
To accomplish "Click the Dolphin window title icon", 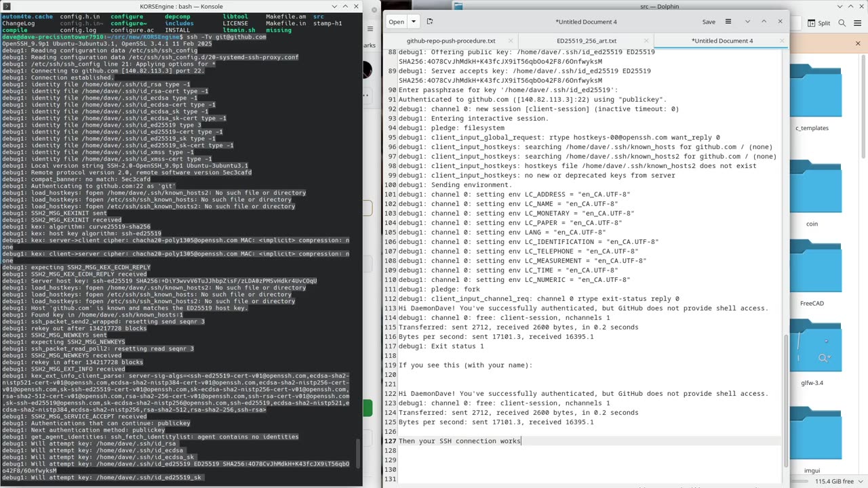I will pyautogui.click(x=458, y=6).
